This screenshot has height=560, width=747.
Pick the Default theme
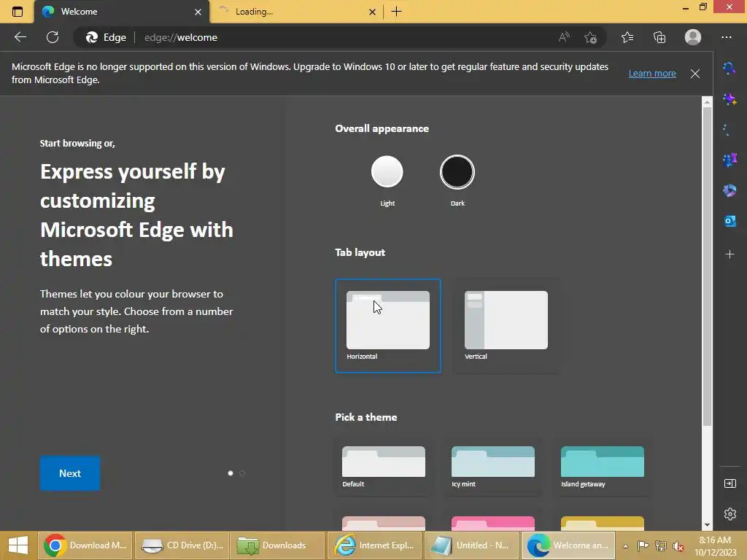384,467
